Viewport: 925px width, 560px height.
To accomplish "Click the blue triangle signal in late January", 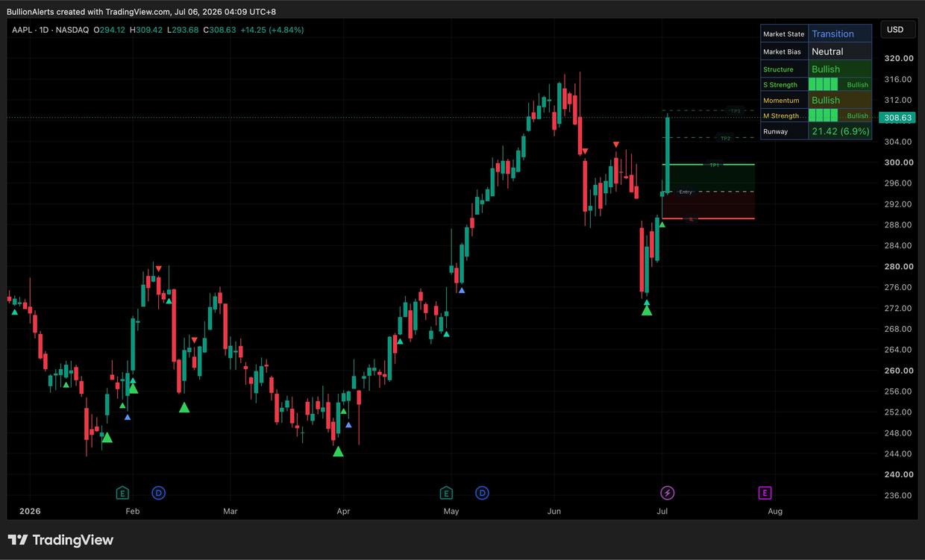I will point(128,417).
